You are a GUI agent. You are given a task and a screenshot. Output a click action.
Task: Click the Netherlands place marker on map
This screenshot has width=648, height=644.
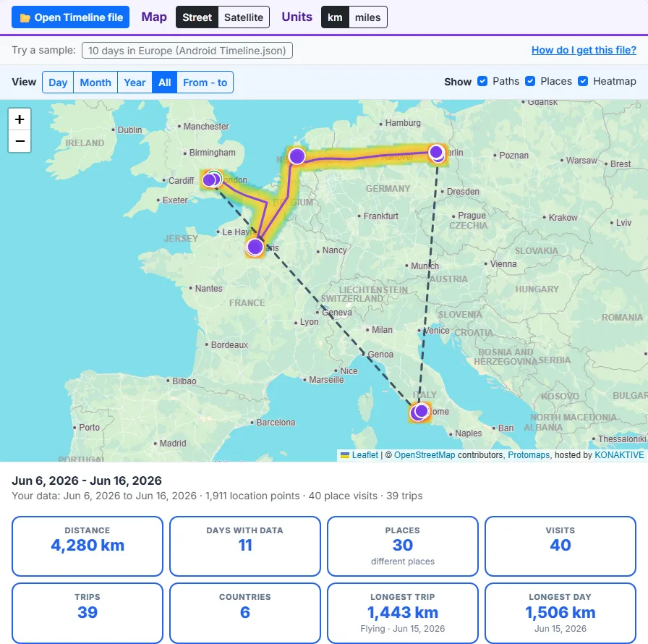click(297, 156)
